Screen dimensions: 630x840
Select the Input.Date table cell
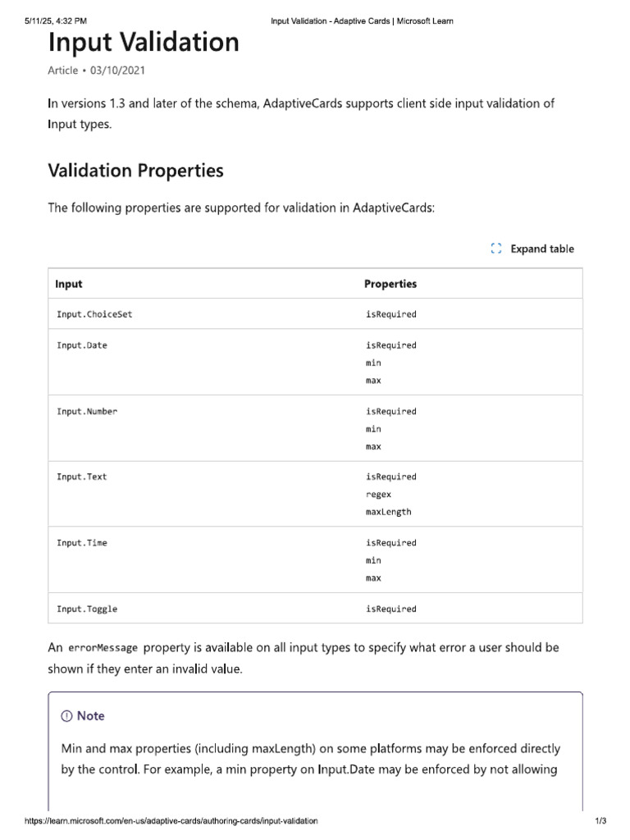point(82,345)
